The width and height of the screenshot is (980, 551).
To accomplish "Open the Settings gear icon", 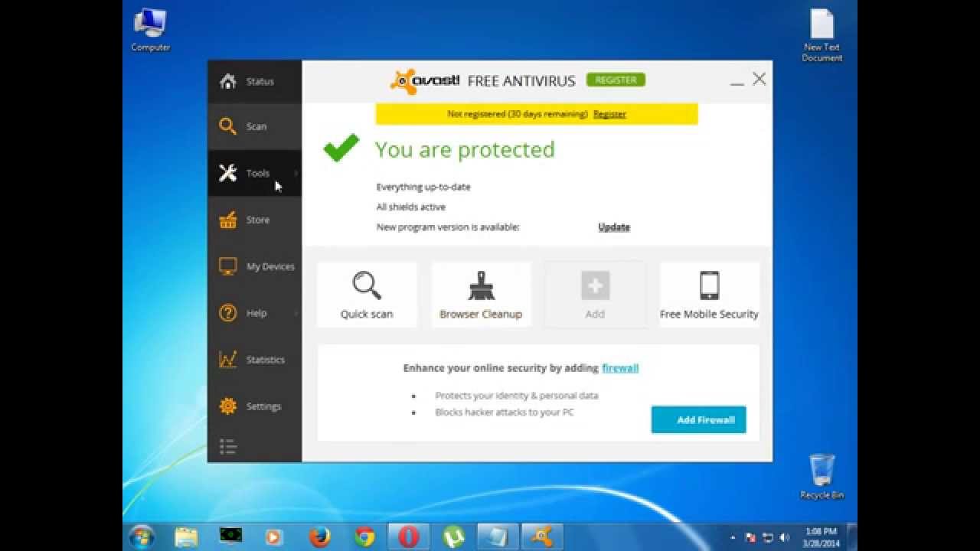I will (227, 406).
